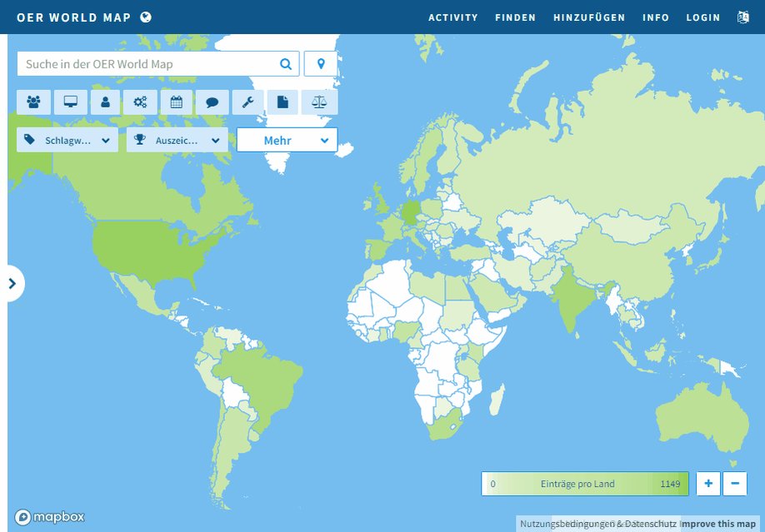This screenshot has width=765, height=532.
Task: Zoom in the map with plus button
Action: point(708,484)
